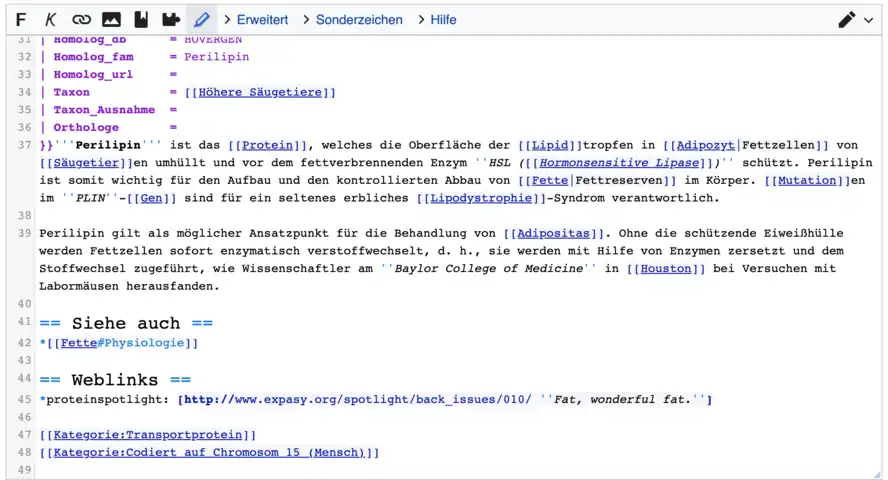
Task: Click the puzzle piece template icon
Action: [171, 20]
